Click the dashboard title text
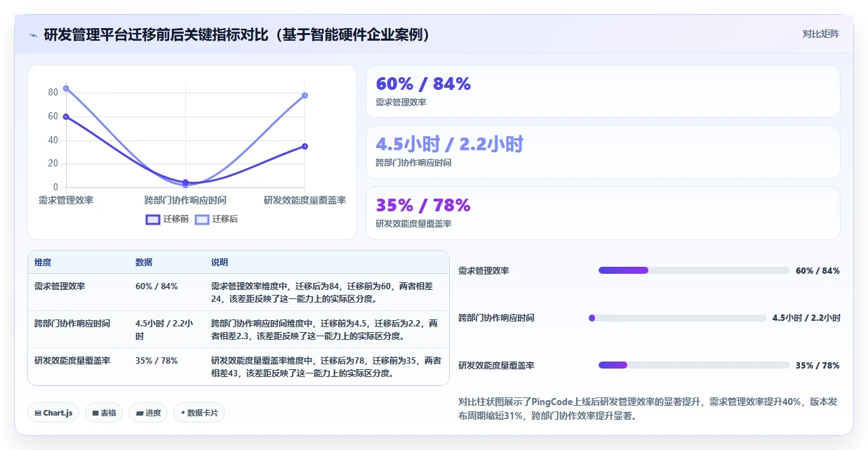 tap(236, 34)
